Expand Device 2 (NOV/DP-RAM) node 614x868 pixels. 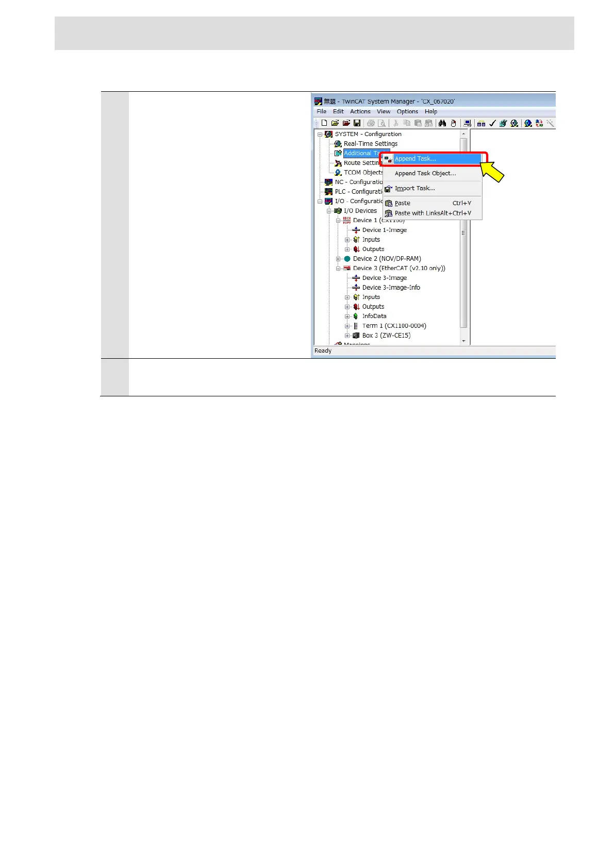point(338,259)
